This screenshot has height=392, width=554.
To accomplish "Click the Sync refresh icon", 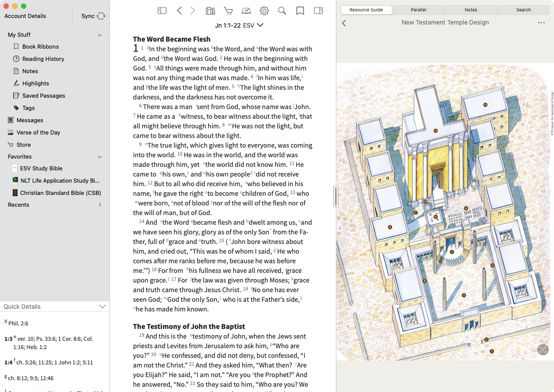I will (x=101, y=16).
